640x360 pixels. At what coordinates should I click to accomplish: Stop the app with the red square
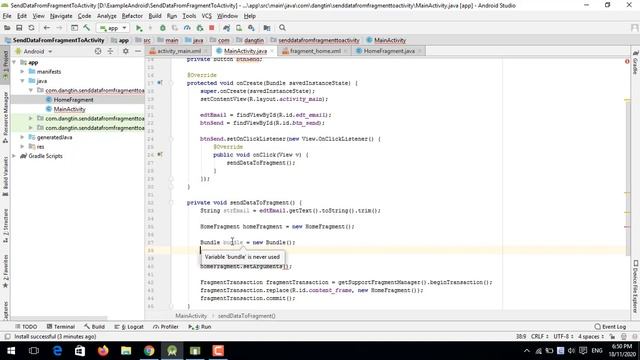[x=211, y=28]
